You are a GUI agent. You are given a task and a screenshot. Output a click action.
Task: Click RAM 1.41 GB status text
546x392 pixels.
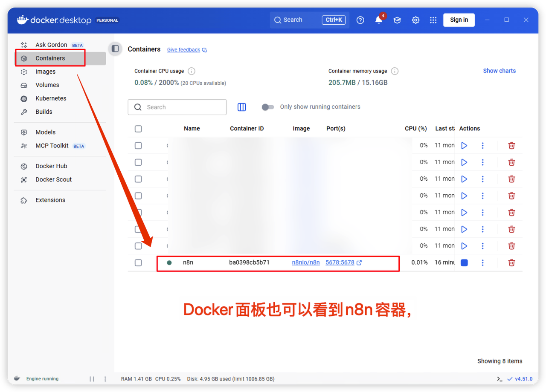[x=136, y=379]
